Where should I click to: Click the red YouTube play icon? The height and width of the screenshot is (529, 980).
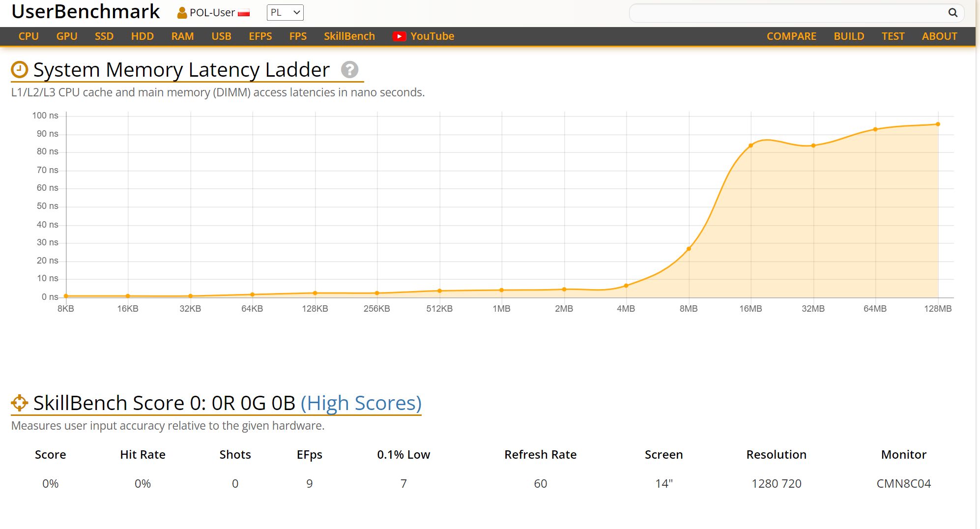pyautogui.click(x=399, y=36)
